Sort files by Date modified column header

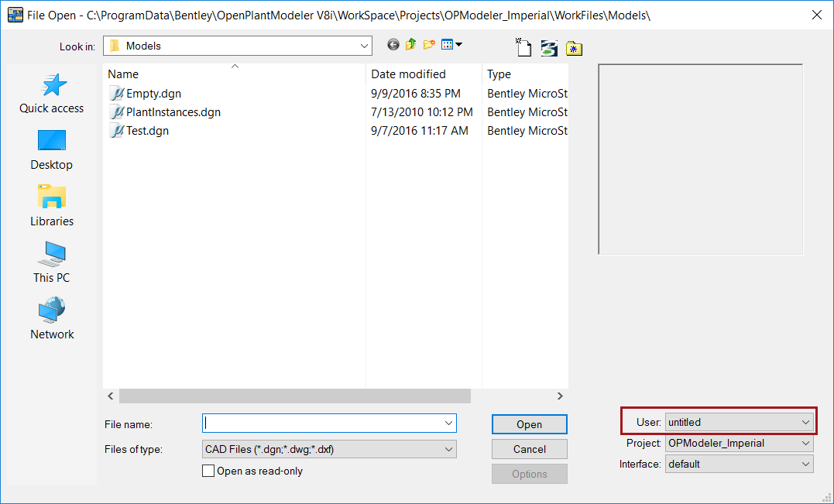point(409,74)
